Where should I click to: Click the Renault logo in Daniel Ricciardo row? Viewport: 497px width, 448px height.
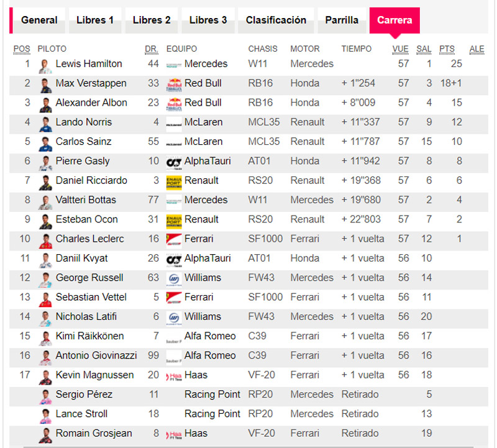point(174,181)
